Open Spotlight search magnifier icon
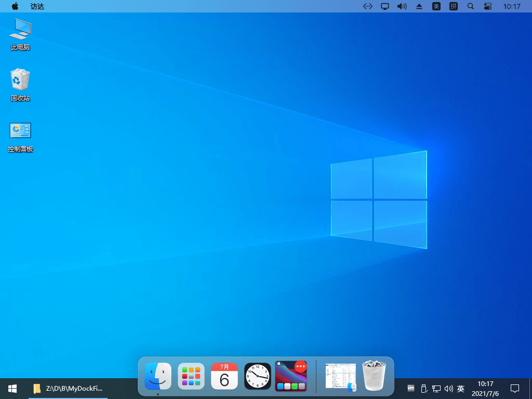The width and height of the screenshot is (532, 399). pos(471,6)
